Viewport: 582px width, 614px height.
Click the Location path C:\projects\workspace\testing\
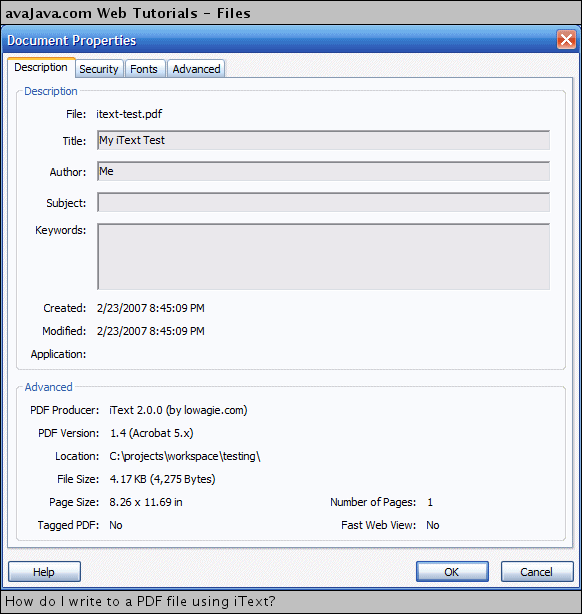point(185,456)
